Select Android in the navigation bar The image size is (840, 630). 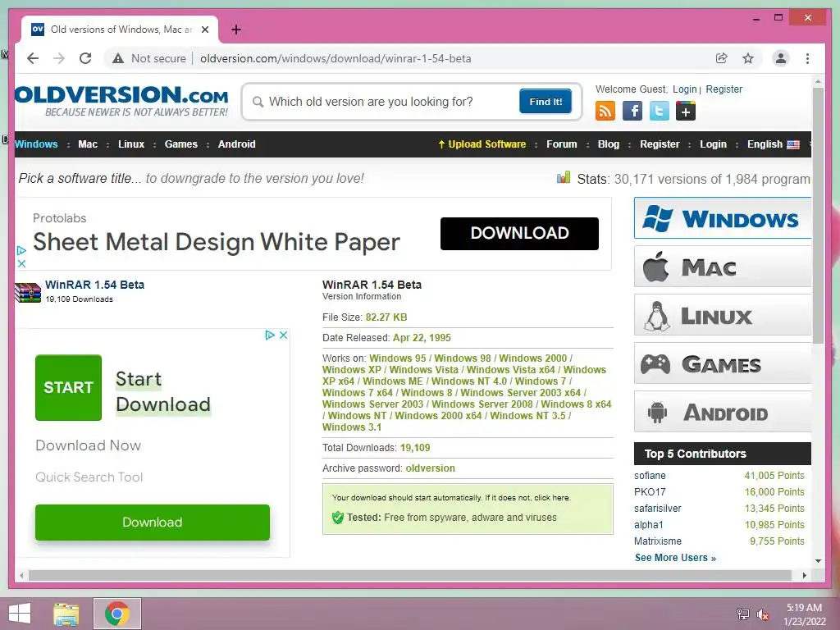tap(237, 144)
